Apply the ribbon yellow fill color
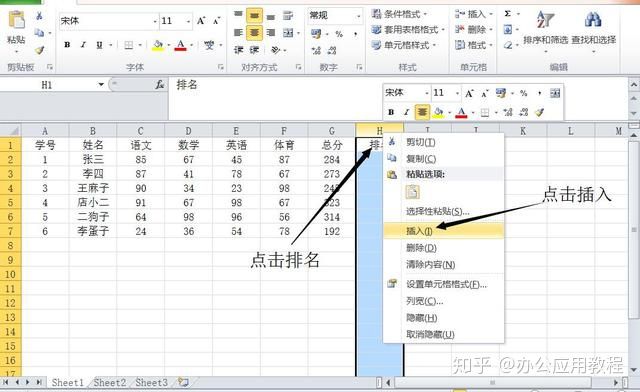 point(158,45)
